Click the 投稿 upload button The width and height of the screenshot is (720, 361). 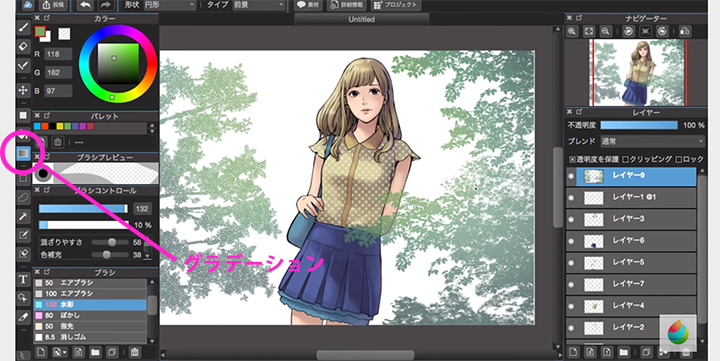(53, 5)
